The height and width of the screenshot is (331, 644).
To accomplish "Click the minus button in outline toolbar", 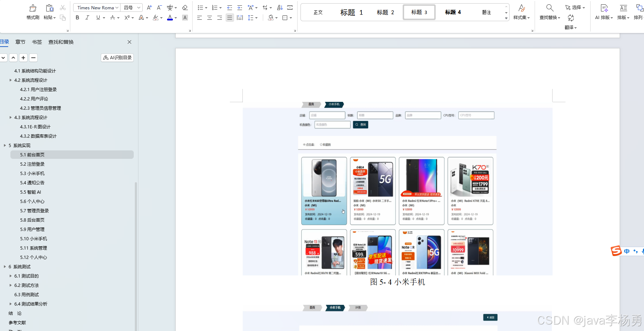I will pos(33,58).
